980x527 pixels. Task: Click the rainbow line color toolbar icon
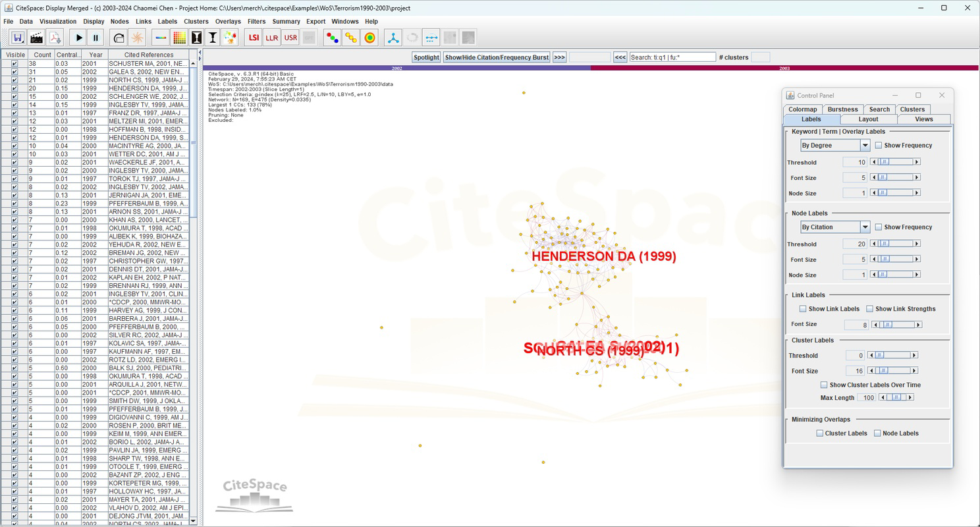(x=160, y=38)
